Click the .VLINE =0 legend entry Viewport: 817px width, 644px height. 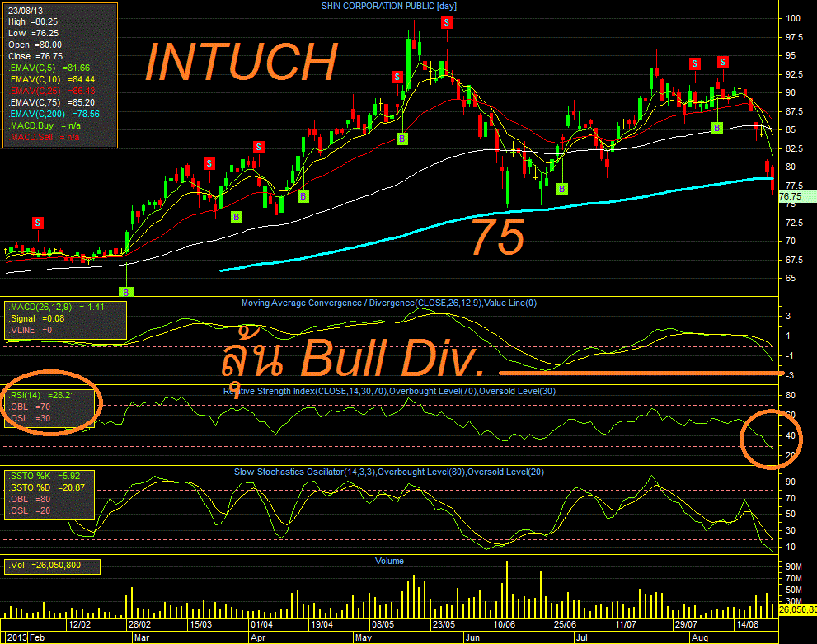pos(31,330)
